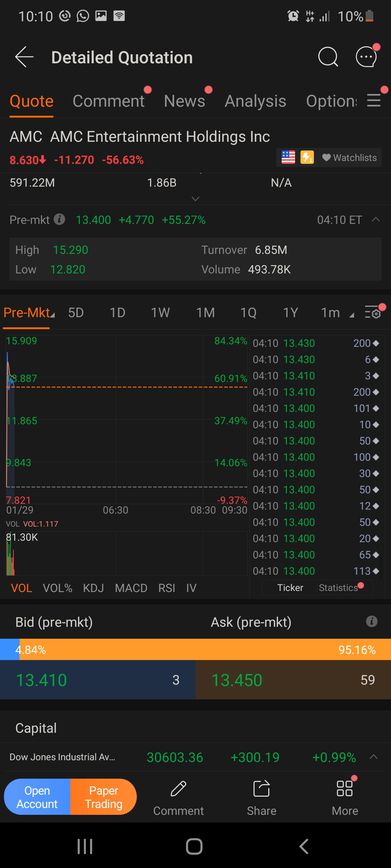Viewport: 391px width, 868px height.
Task: Tap the volume bar chart
Action: pos(127,553)
